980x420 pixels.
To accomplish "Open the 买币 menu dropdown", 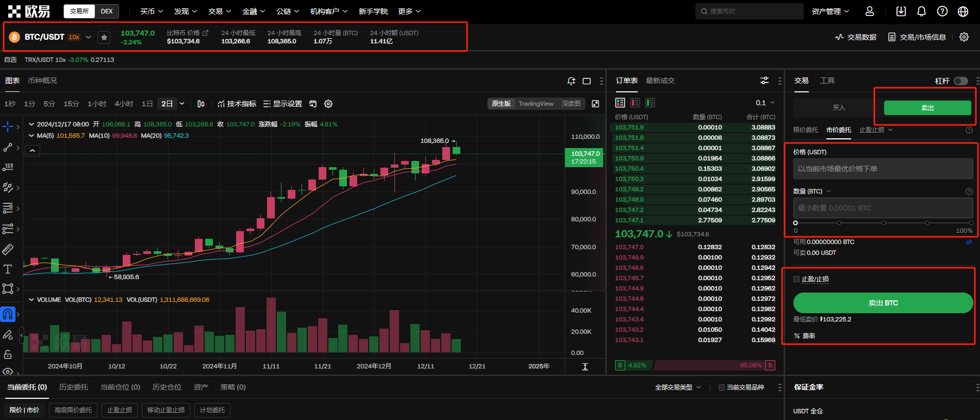I will click(152, 11).
